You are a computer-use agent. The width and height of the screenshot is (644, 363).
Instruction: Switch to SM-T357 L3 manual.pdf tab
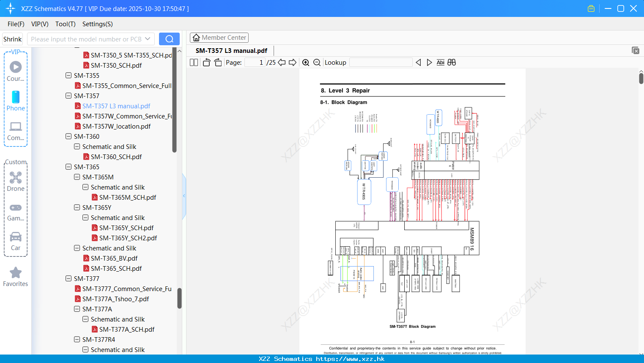pos(231,51)
